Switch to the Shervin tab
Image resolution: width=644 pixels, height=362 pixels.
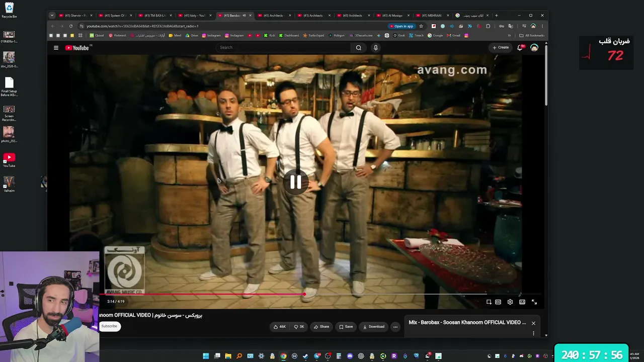(75, 16)
